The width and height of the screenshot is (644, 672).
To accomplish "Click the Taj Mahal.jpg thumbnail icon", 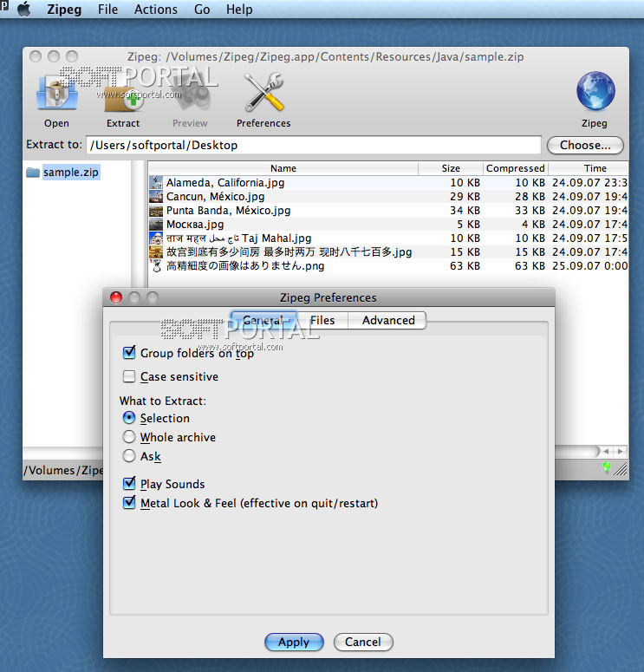I will tap(156, 238).
